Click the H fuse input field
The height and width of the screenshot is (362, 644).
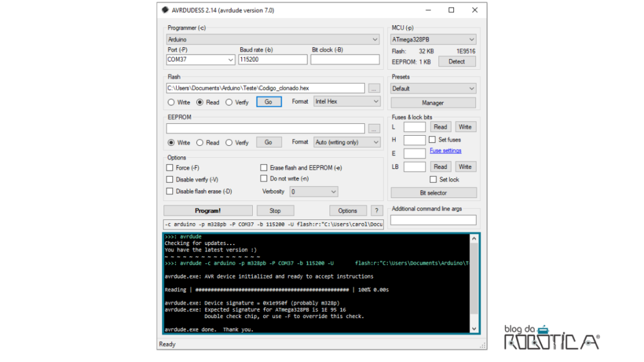click(414, 140)
